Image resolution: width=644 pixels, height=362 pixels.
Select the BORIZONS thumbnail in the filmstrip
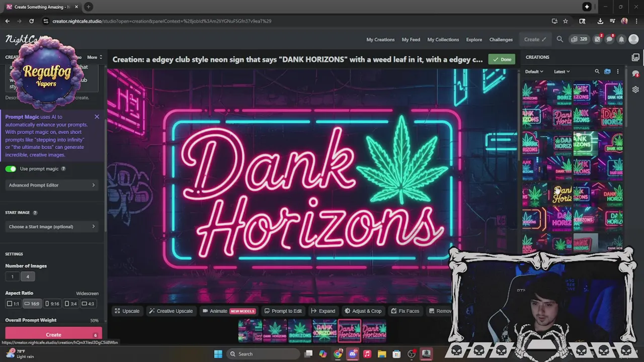tap(300, 331)
